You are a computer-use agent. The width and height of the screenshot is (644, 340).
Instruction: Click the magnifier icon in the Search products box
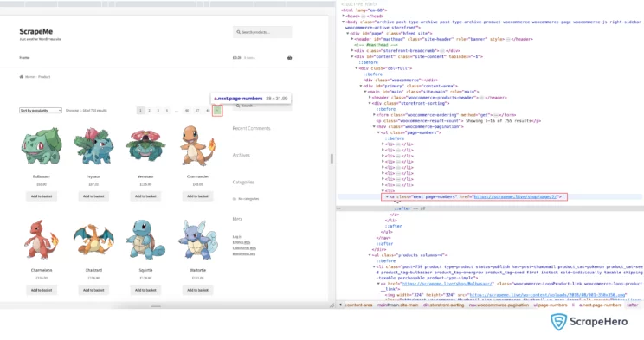click(x=238, y=32)
